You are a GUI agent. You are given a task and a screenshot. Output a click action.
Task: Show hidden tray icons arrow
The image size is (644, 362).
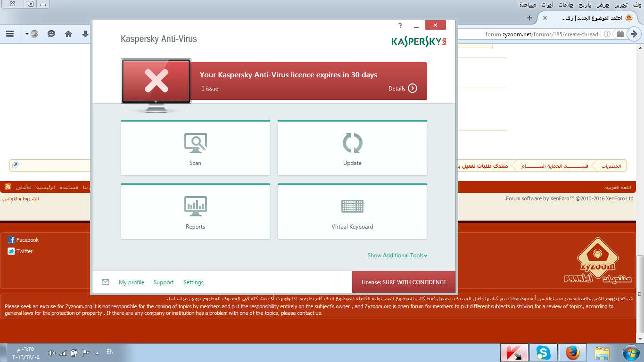[x=98, y=353]
